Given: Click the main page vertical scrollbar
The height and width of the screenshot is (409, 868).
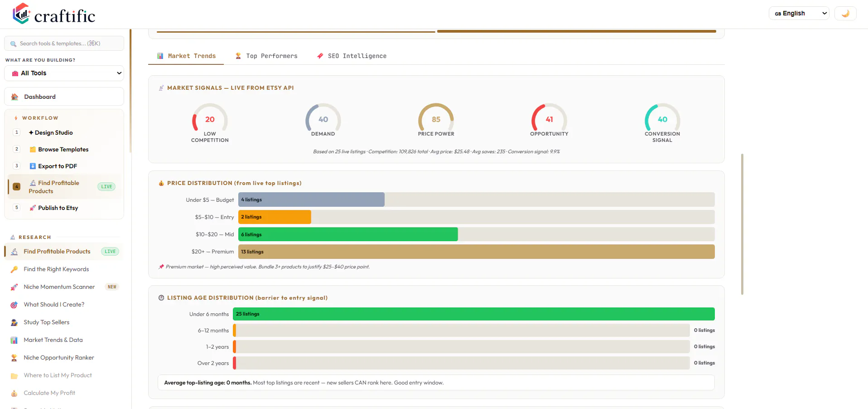Looking at the screenshot, I should click(742, 224).
